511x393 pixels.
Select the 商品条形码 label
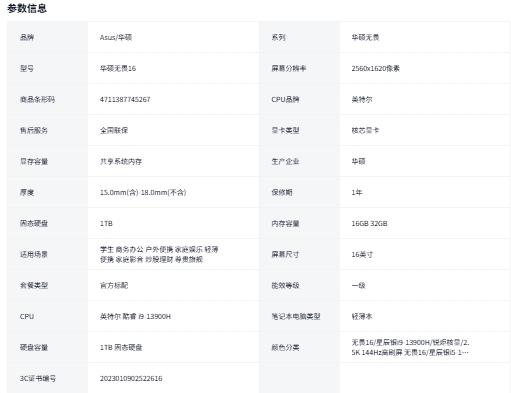37,99
